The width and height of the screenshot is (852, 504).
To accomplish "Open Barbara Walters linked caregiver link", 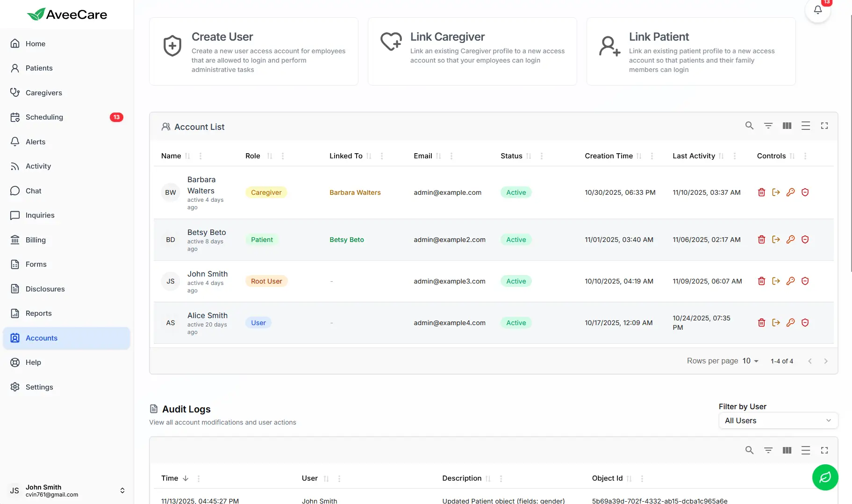I will point(355,192).
